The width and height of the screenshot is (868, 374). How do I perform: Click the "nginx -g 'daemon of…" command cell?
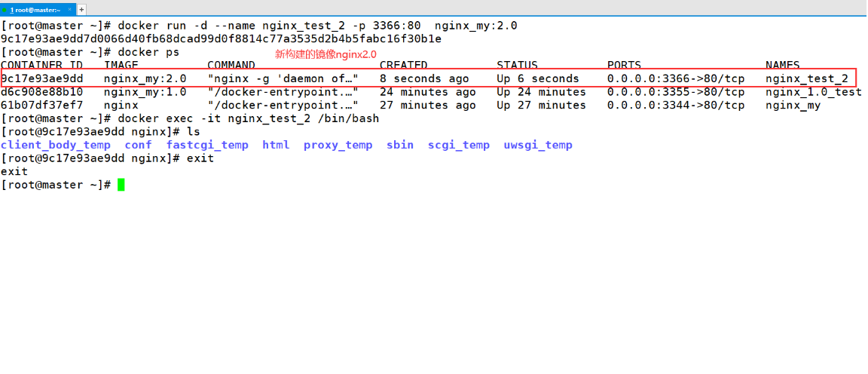[283, 78]
